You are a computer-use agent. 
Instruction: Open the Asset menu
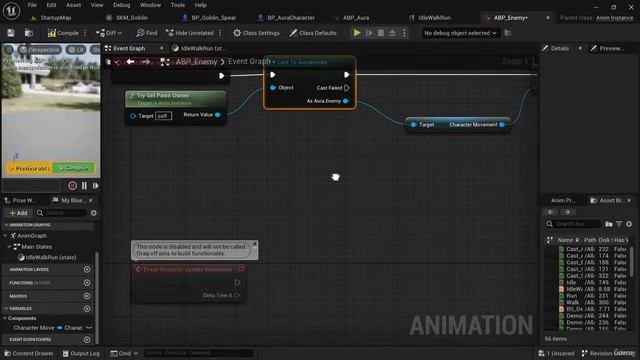pyautogui.click(x=73, y=5)
